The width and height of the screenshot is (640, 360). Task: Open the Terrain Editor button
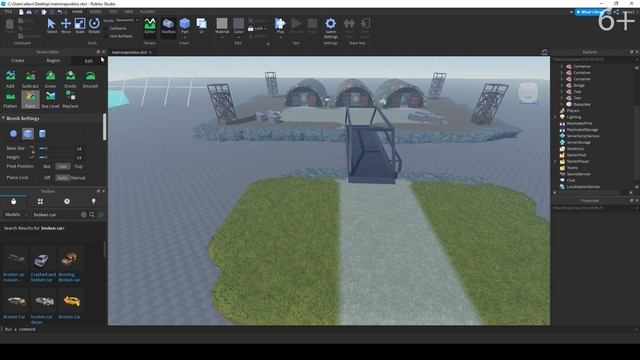click(x=150, y=26)
